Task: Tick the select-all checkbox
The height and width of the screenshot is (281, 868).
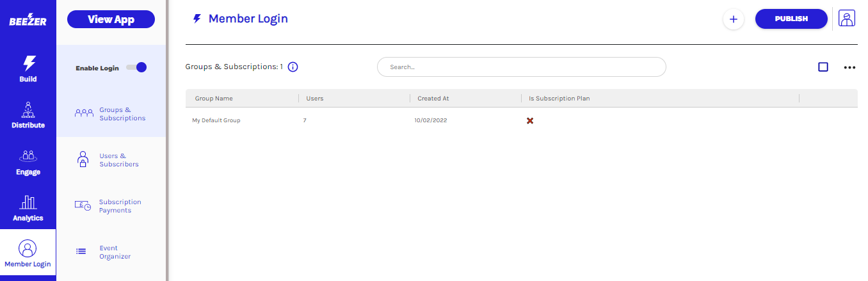Action: pyautogui.click(x=823, y=67)
